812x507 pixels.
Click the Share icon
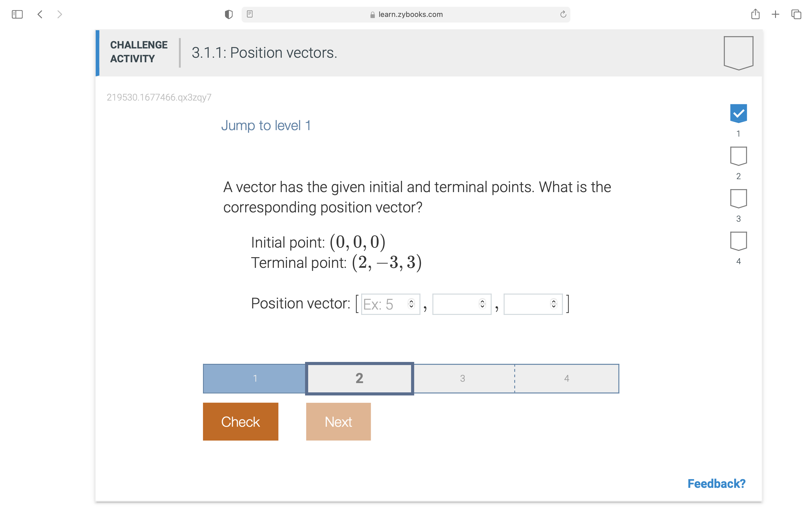coord(756,14)
